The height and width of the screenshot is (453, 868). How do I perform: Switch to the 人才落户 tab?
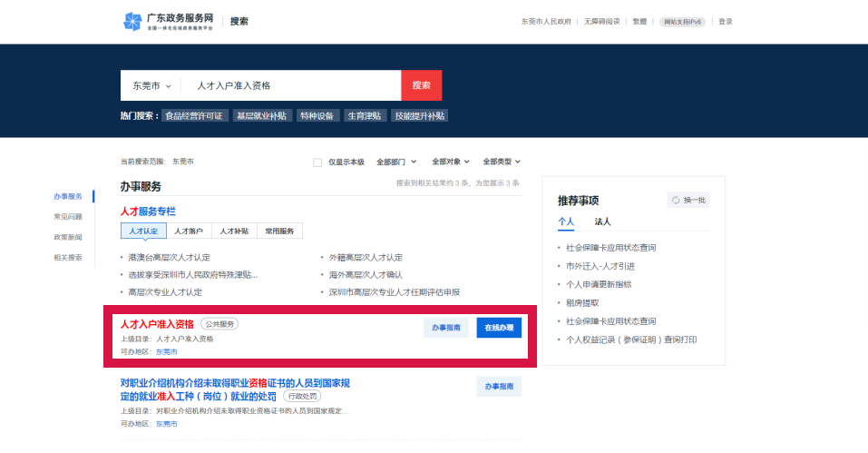pyautogui.click(x=189, y=231)
